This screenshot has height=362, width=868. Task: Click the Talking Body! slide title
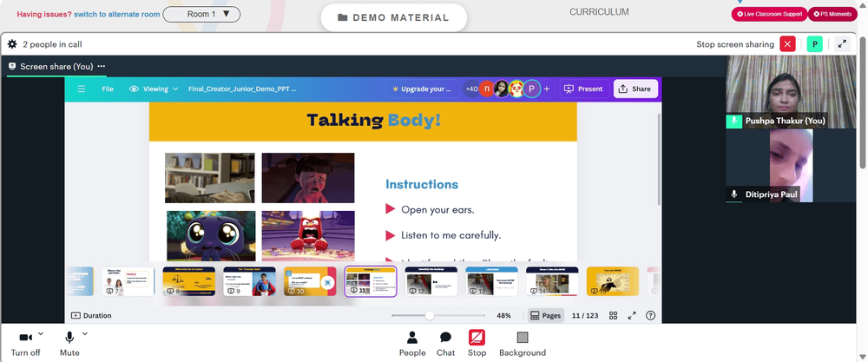pos(373,120)
